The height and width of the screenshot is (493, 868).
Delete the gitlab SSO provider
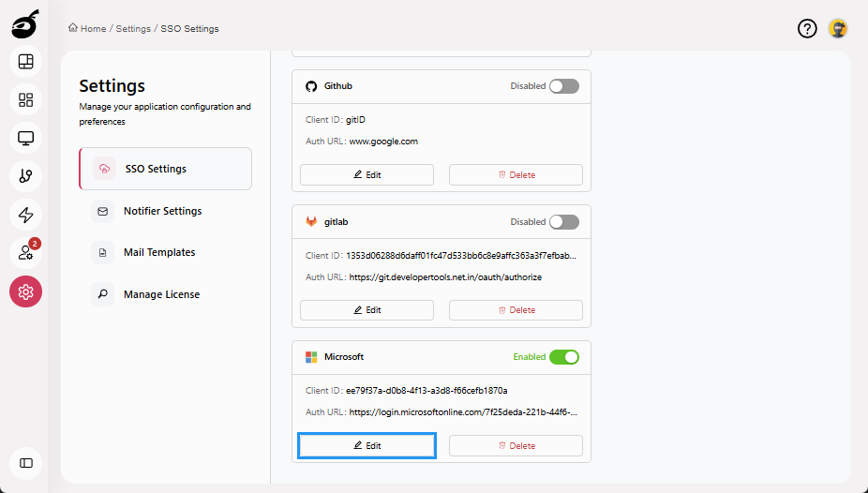click(x=516, y=310)
